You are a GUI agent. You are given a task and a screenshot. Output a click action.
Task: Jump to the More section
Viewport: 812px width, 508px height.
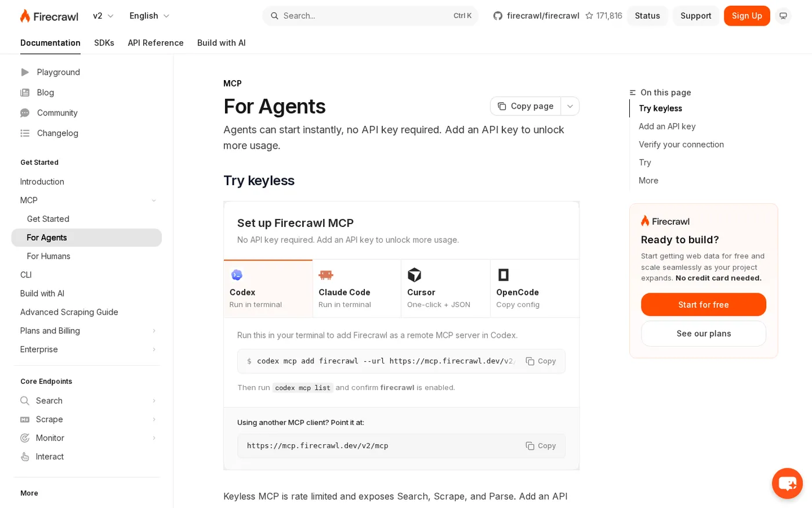648,181
